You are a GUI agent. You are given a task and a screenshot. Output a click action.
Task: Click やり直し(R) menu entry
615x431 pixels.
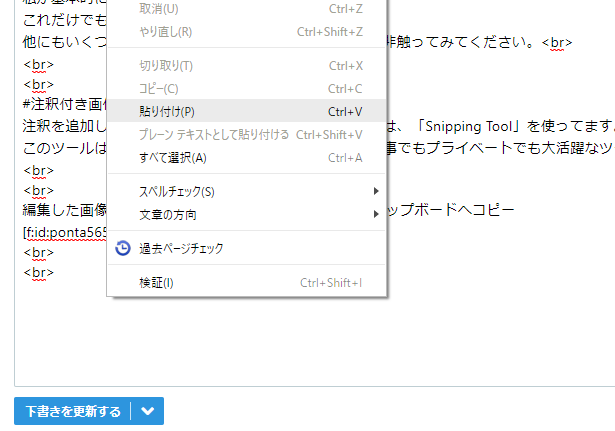[247, 32]
